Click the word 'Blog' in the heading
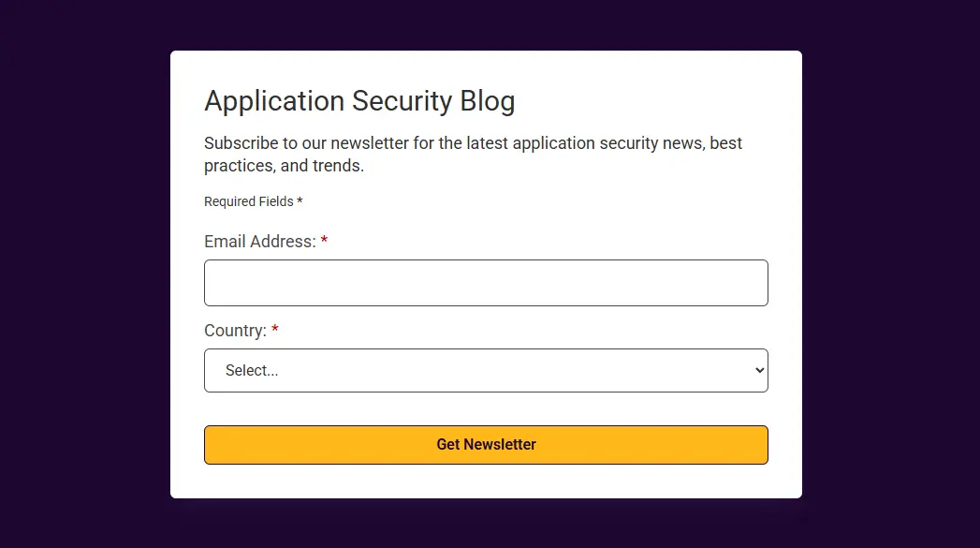The image size is (980, 548). pos(488,101)
